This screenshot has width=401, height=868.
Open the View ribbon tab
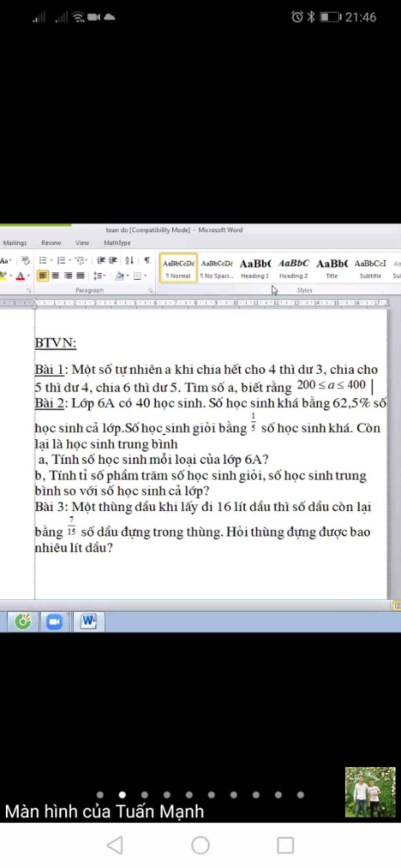point(82,243)
